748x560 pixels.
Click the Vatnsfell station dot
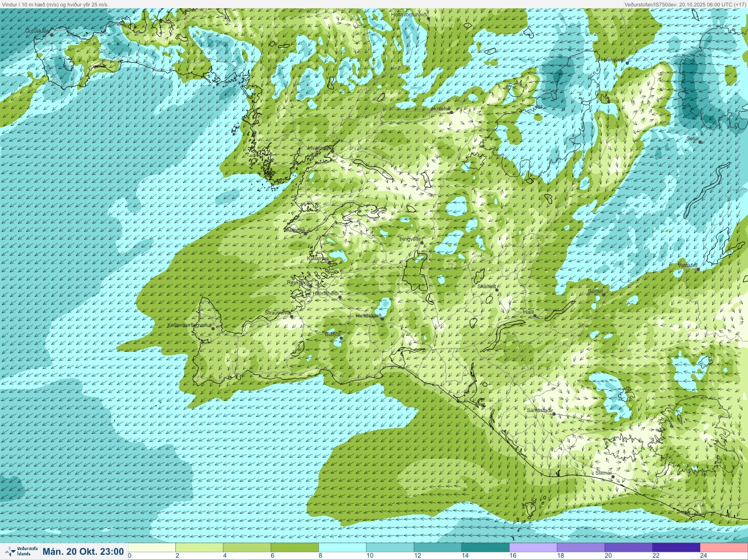pyautogui.click(x=698, y=269)
